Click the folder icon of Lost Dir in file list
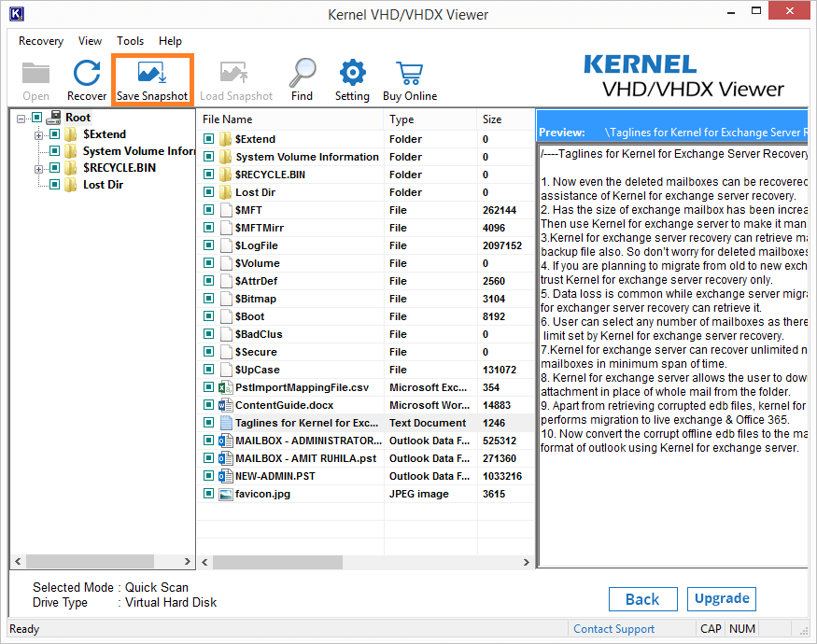Image resolution: width=817 pixels, height=644 pixels. [226, 192]
